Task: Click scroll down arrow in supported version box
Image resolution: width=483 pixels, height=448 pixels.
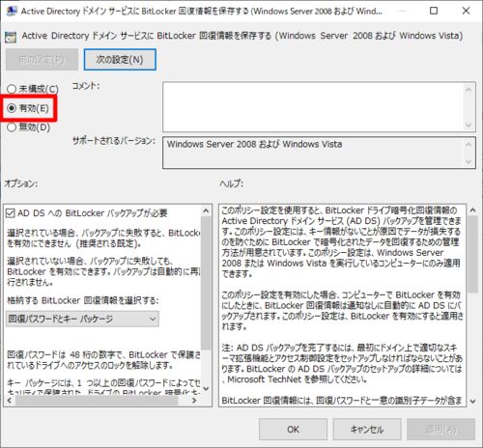Action: click(x=469, y=161)
